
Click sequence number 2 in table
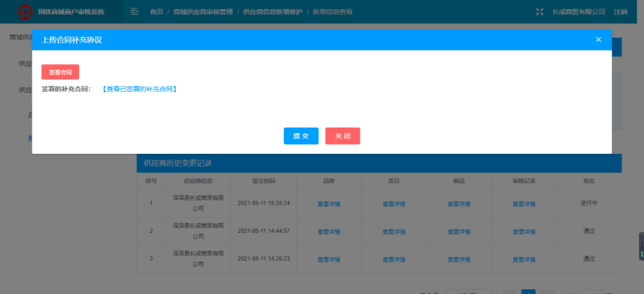[x=151, y=231]
